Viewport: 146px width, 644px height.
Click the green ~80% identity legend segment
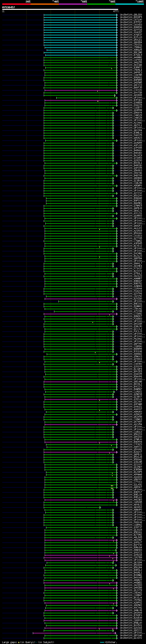click(101, 4)
